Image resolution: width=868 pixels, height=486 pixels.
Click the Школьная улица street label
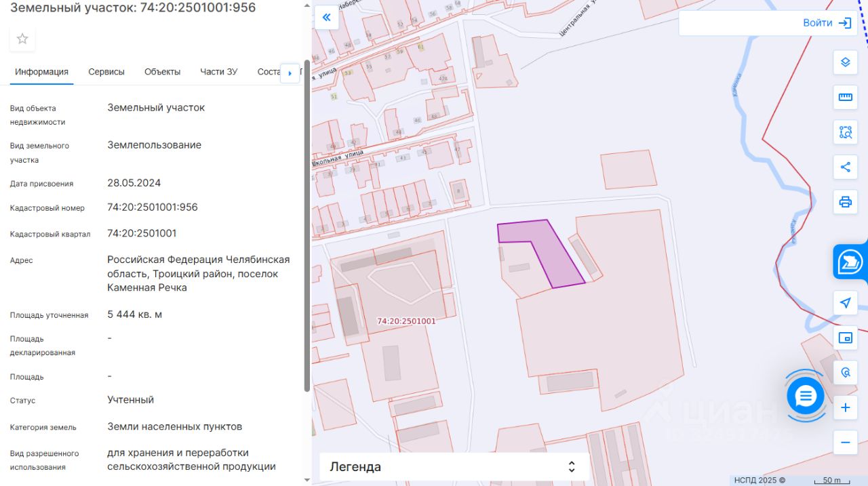coord(338,159)
